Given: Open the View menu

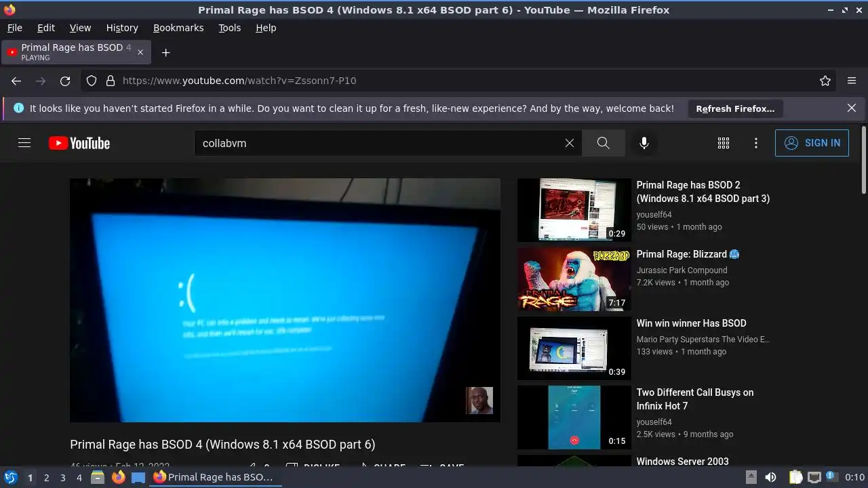Looking at the screenshot, I should [x=80, y=28].
